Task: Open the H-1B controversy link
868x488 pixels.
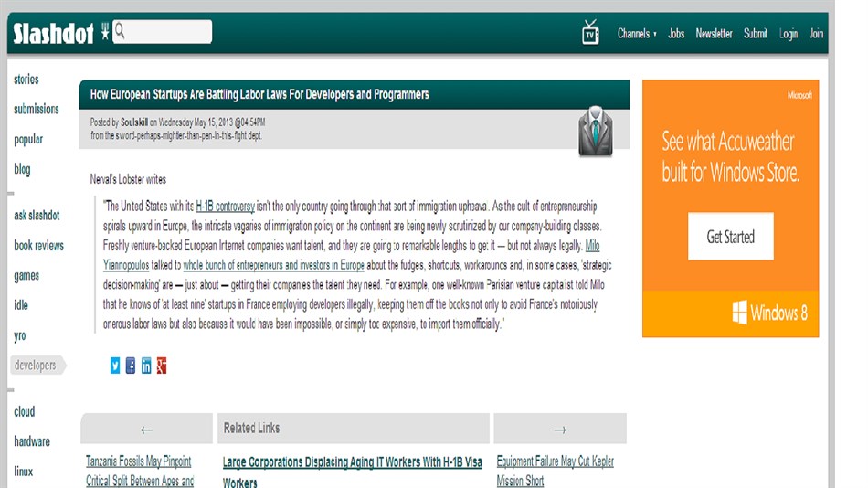Action: [225, 207]
